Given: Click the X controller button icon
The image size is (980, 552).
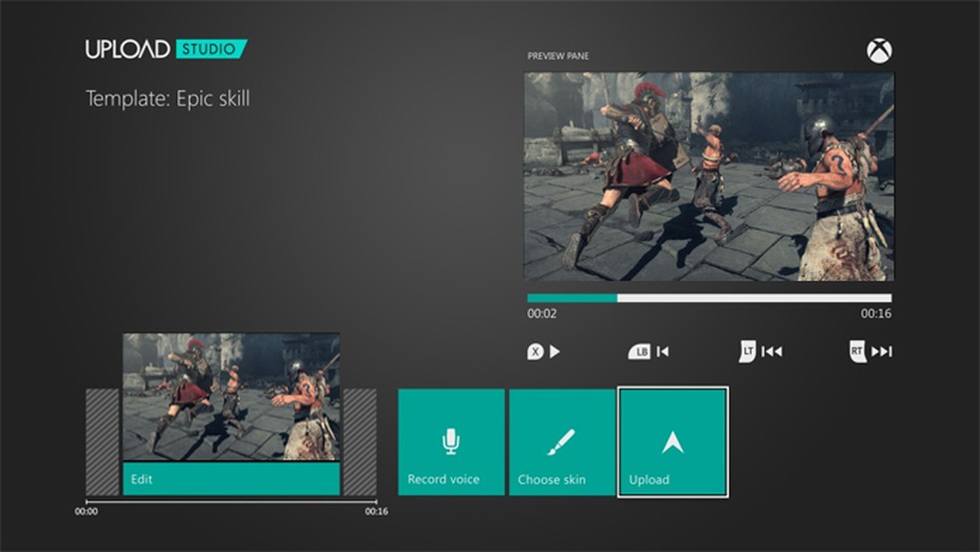Looking at the screenshot, I should (x=535, y=352).
